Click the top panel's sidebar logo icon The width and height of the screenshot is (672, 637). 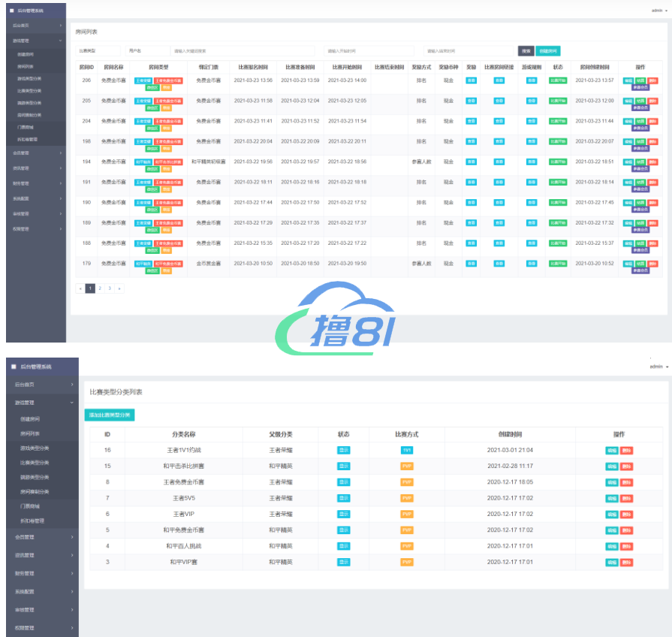coord(12,11)
